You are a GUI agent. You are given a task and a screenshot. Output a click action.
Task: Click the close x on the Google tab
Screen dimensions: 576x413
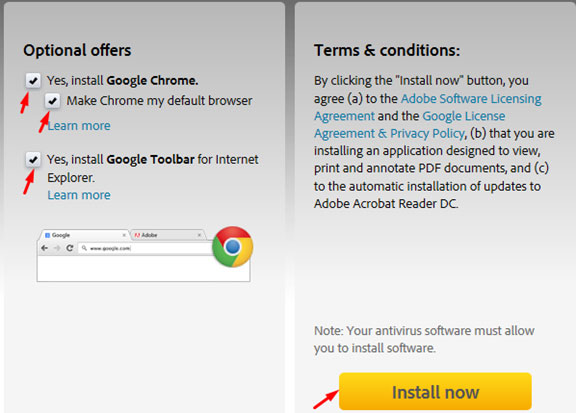pyautogui.click(x=124, y=235)
